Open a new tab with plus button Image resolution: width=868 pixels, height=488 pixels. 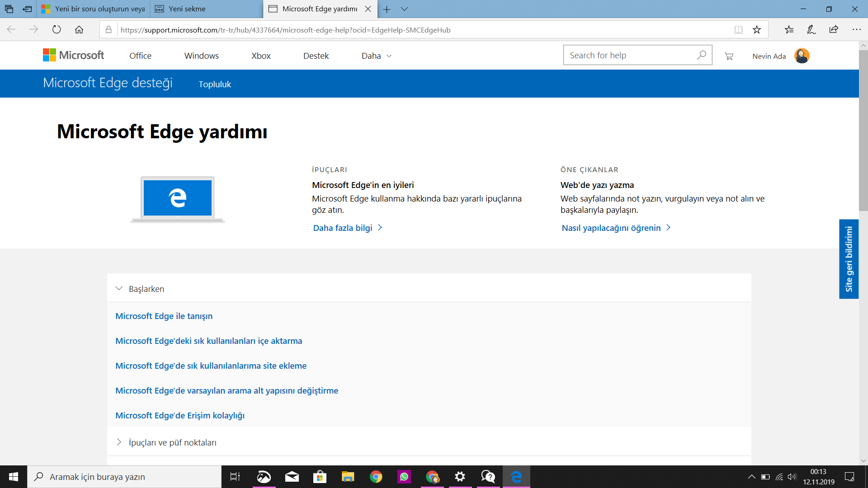pyautogui.click(x=387, y=9)
